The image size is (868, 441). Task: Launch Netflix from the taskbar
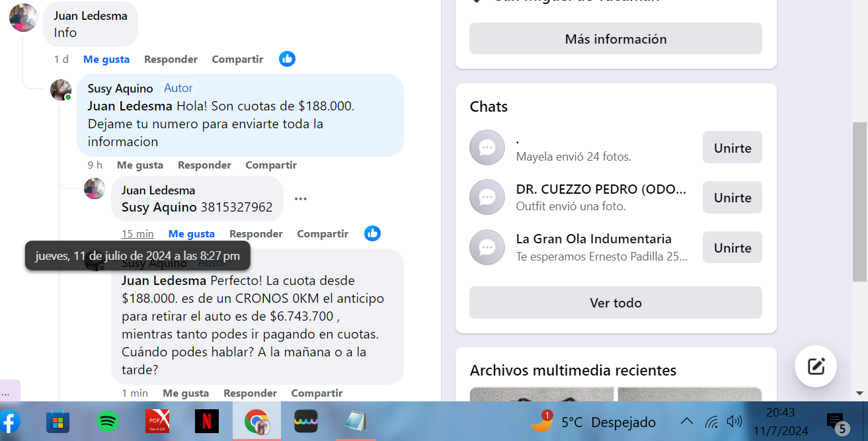point(207,421)
